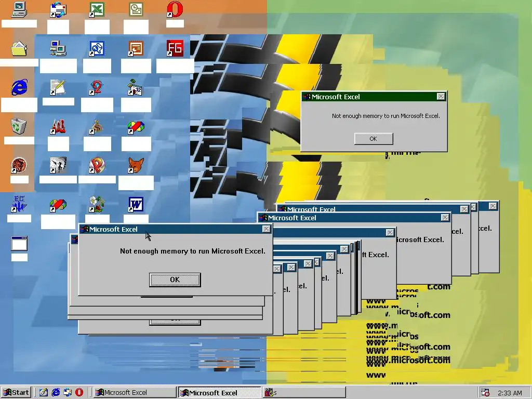This screenshot has width=532, height=399.
Task: Open the My Computer desktop icon
Action: pyautogui.click(x=19, y=9)
